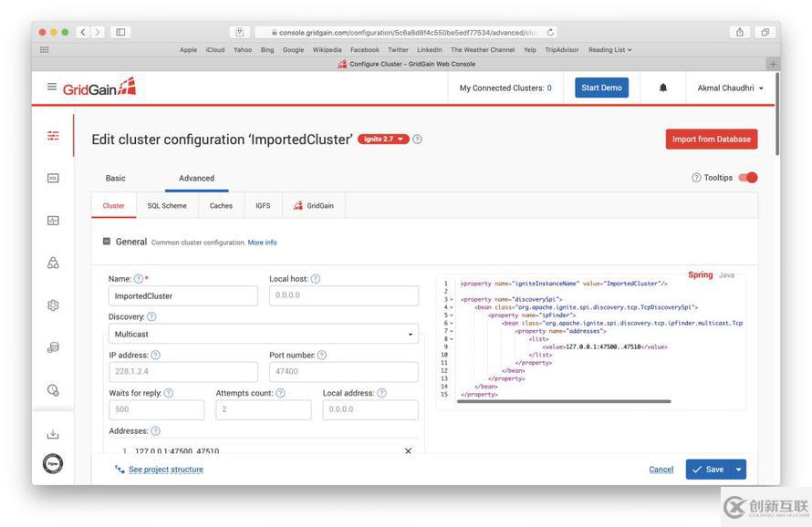
Task: Open the Settings gear in the sidebar
Action: tap(52, 305)
